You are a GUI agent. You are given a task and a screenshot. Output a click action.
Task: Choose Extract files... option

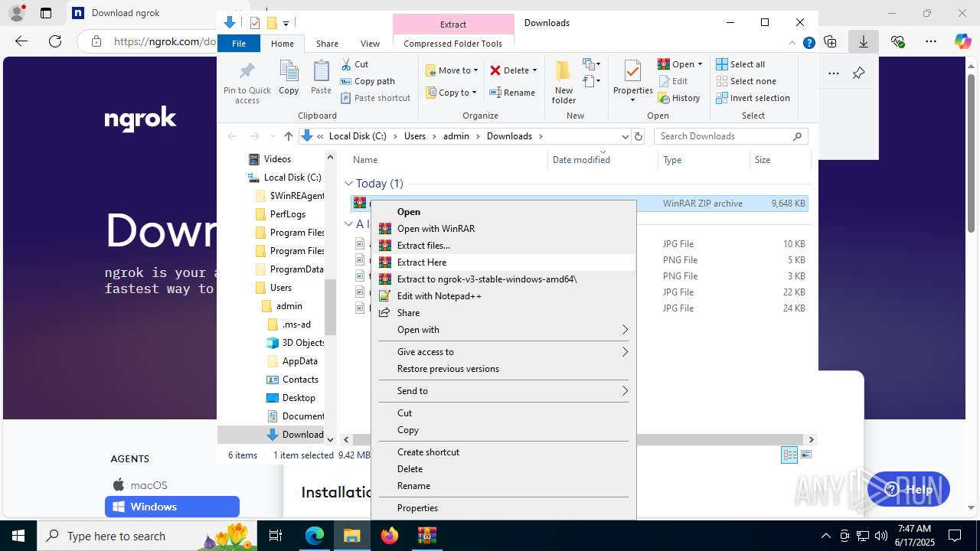tap(503, 246)
